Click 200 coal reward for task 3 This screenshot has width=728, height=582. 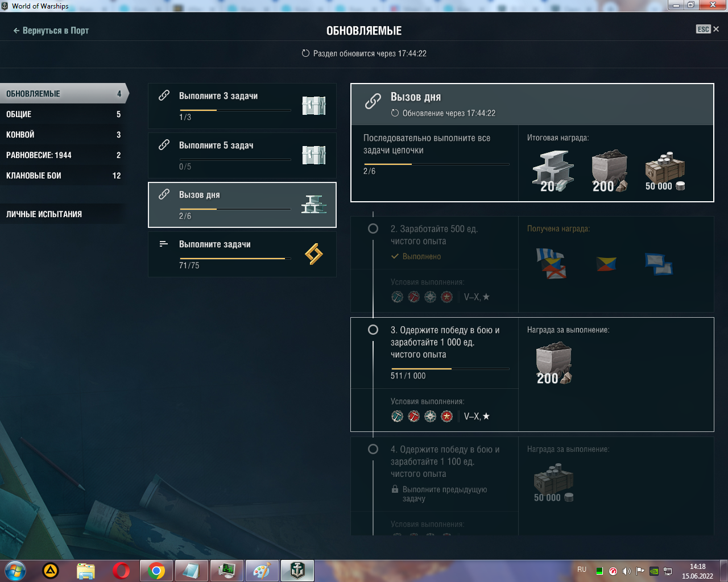click(554, 363)
